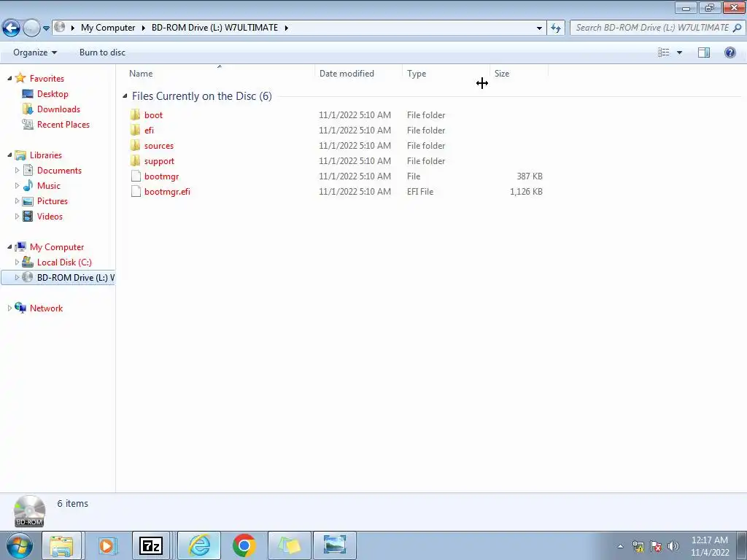The height and width of the screenshot is (560, 747).
Task: Expand Local Disk (C:) node
Action: pyautogui.click(x=18, y=262)
